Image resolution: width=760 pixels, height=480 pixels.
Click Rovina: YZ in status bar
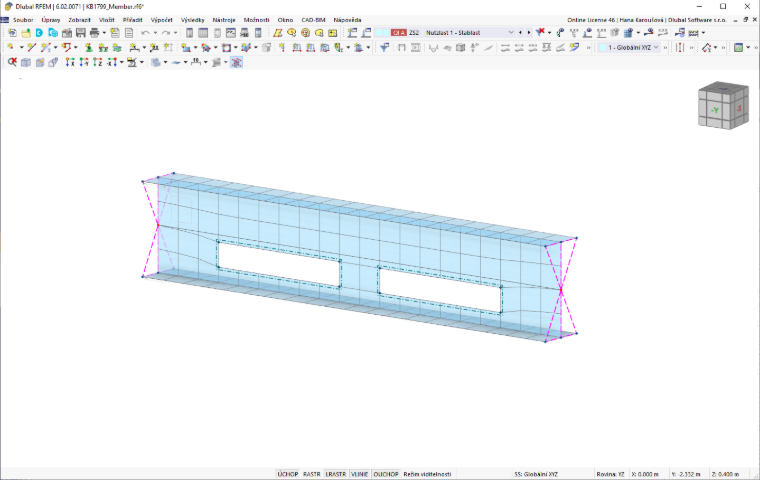(610, 474)
